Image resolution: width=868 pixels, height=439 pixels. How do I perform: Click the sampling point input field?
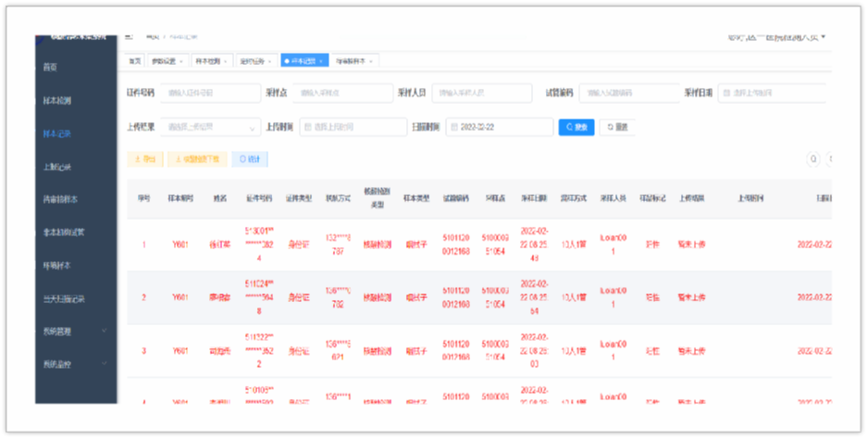(x=342, y=93)
